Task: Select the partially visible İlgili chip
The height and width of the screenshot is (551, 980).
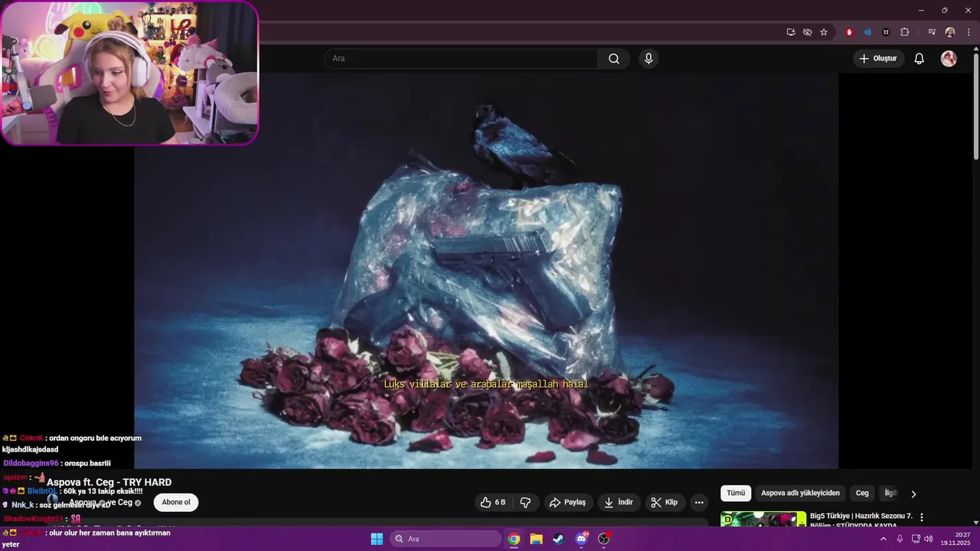Action: pos(890,494)
